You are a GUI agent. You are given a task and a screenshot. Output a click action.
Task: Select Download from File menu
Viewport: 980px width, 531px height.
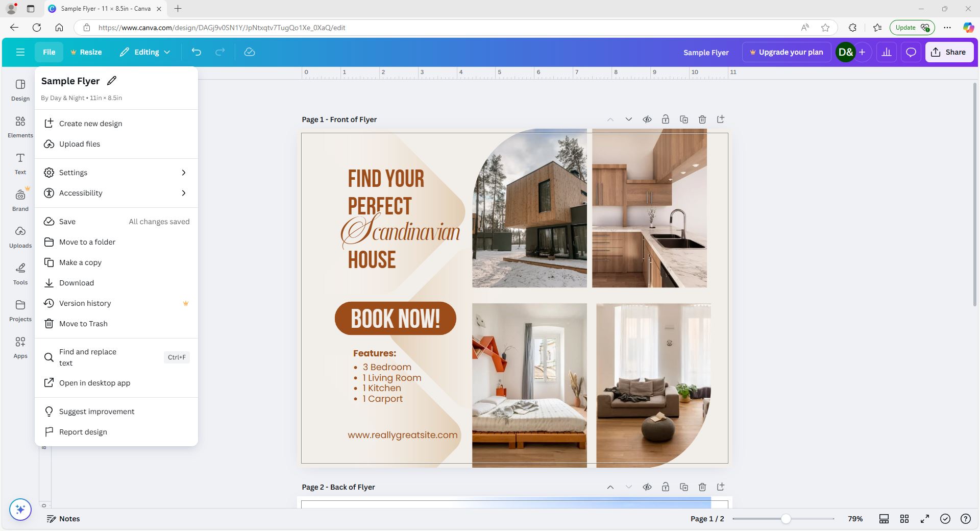tap(76, 282)
